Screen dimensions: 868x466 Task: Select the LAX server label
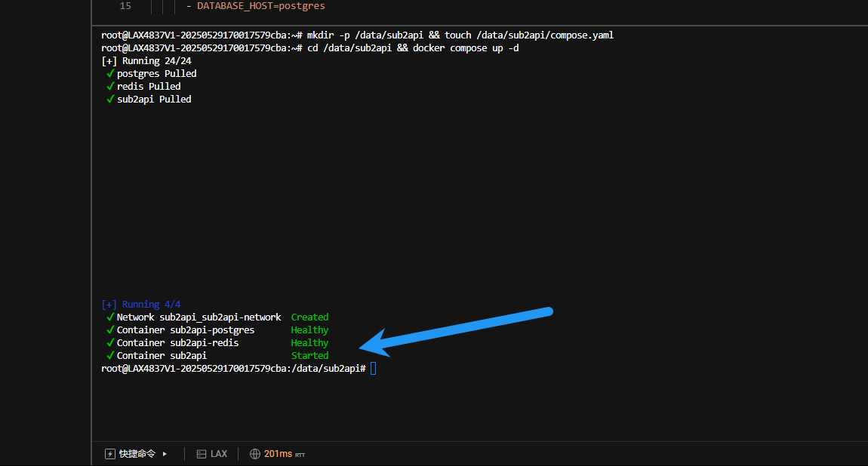(219, 454)
